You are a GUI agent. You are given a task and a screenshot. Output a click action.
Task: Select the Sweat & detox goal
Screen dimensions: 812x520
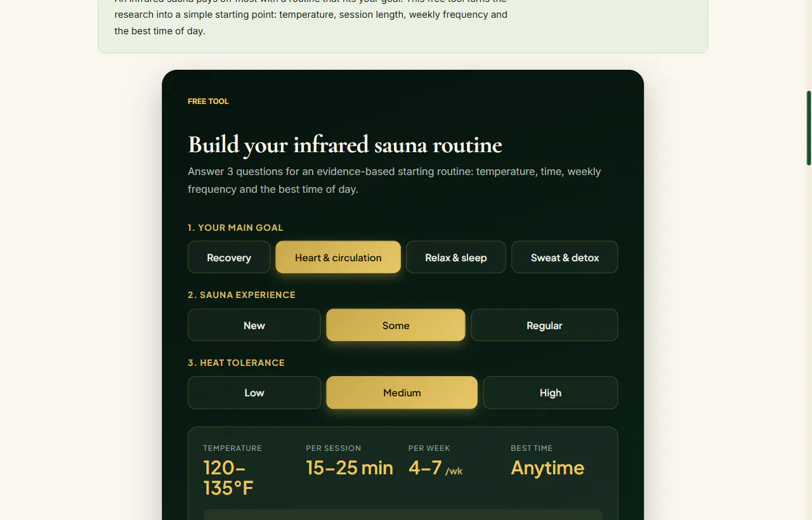tap(565, 257)
